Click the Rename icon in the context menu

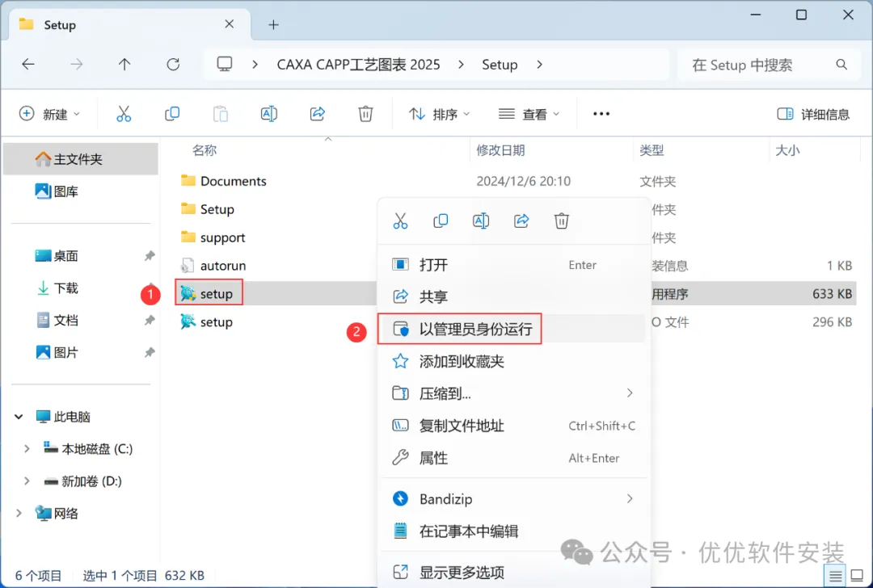coord(481,220)
